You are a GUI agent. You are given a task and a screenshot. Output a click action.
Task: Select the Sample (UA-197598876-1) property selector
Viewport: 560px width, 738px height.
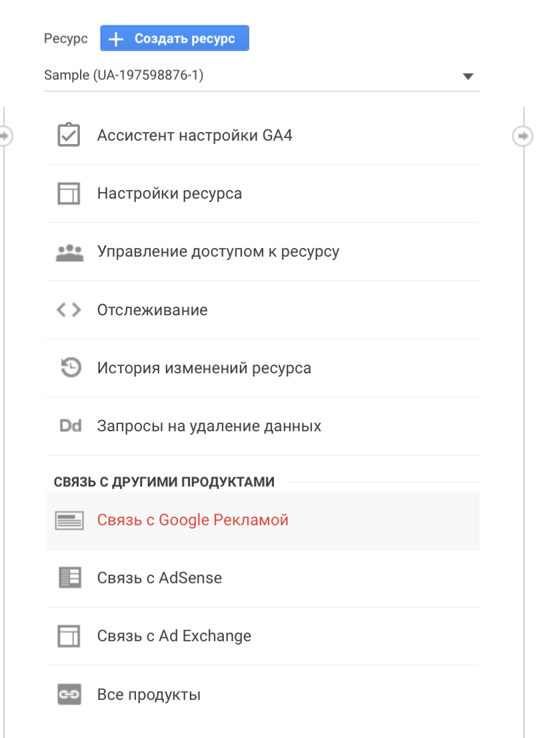click(253, 75)
